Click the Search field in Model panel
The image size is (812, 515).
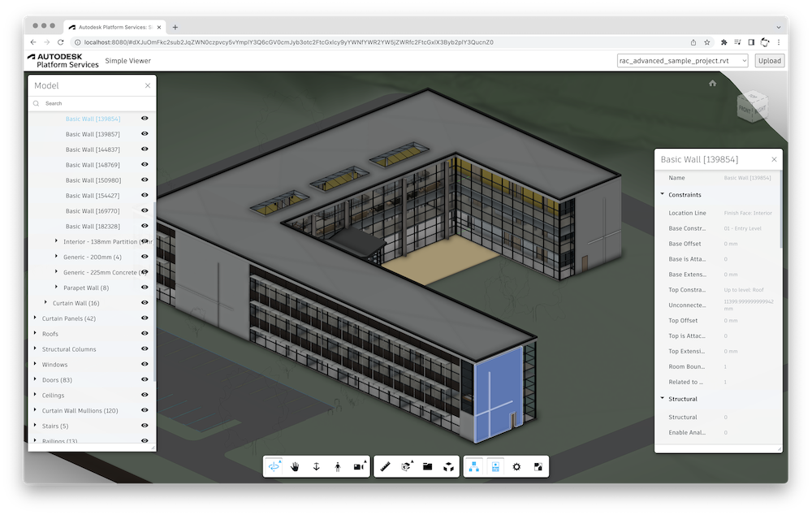93,104
